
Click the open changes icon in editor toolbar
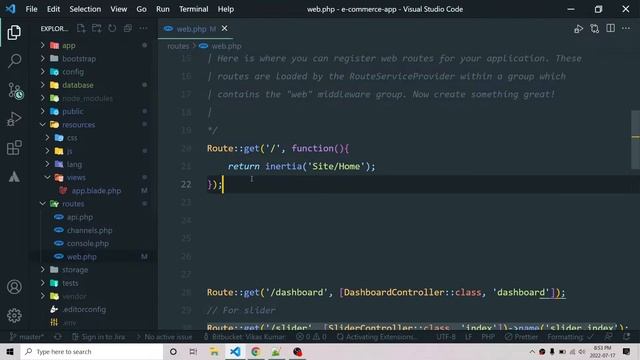pos(595,29)
